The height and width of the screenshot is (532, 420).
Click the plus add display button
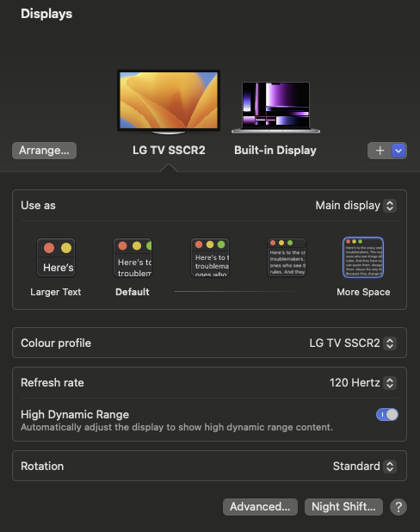click(x=380, y=151)
